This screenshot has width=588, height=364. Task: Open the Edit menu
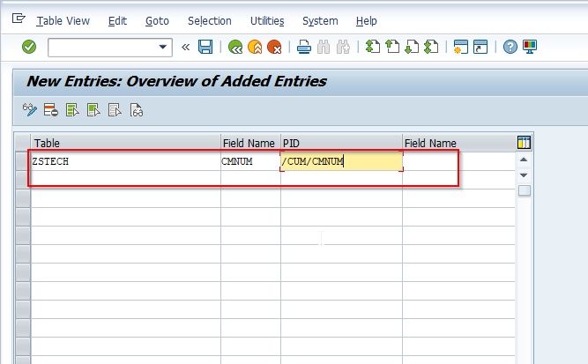tap(117, 21)
